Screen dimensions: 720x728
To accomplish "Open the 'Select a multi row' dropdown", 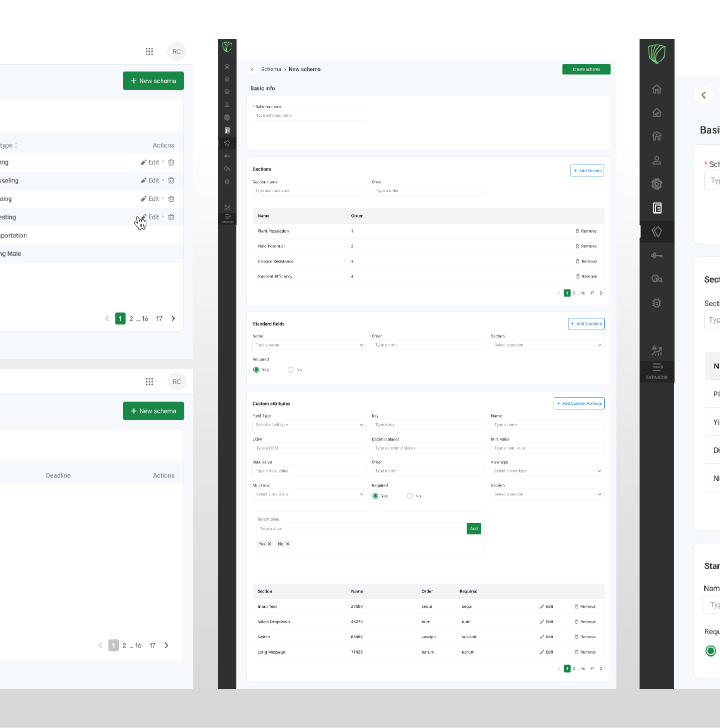I will click(309, 494).
